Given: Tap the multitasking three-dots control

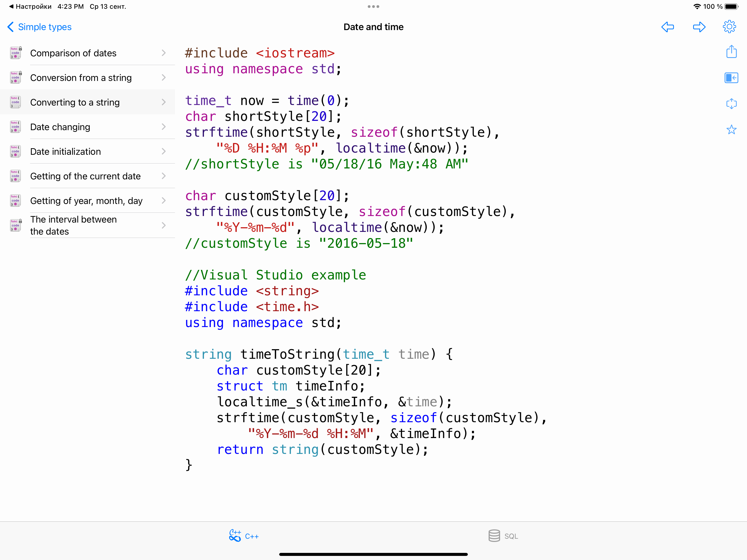Looking at the screenshot, I should click(x=373, y=6).
